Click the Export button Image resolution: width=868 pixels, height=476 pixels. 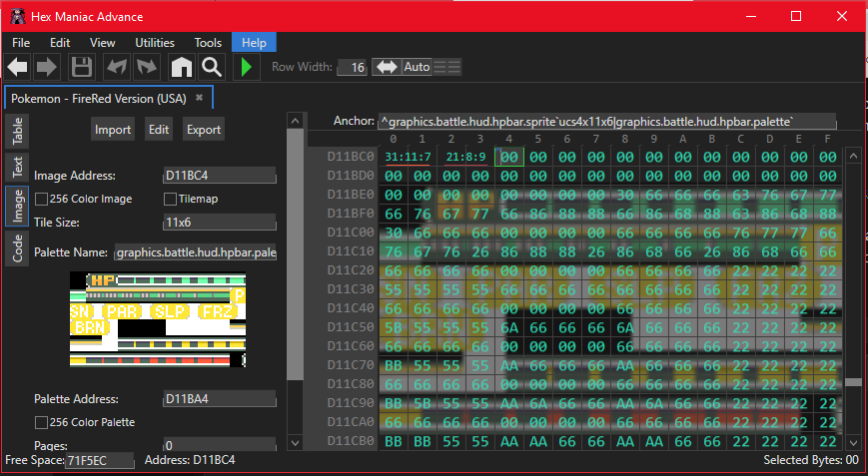(204, 130)
